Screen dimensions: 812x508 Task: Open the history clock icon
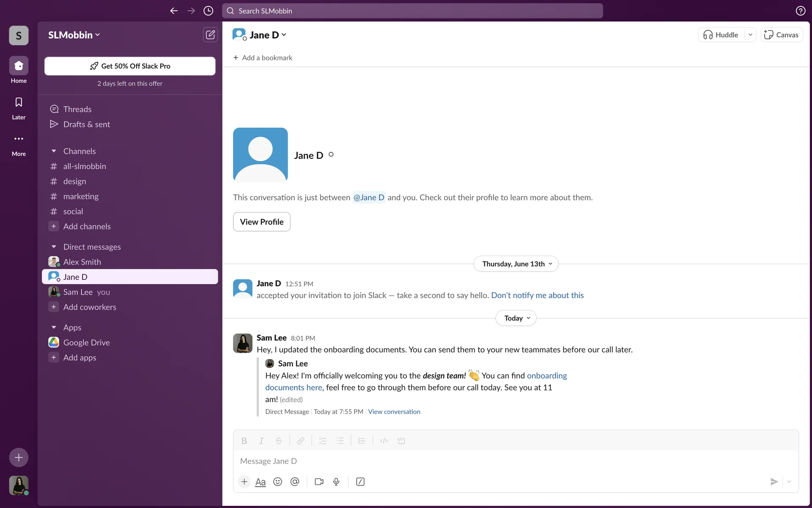pos(208,11)
